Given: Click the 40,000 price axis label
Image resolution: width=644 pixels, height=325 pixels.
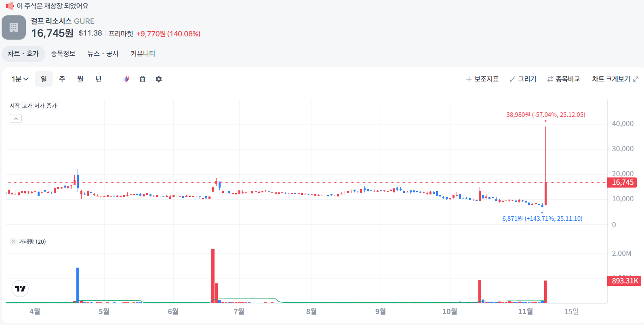Looking at the screenshot, I should click(623, 124).
